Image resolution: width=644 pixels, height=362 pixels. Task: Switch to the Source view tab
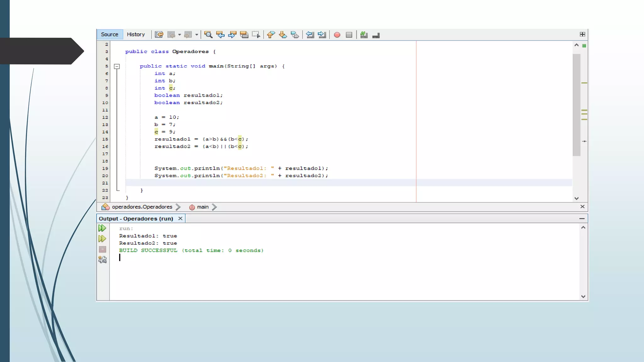click(x=109, y=35)
